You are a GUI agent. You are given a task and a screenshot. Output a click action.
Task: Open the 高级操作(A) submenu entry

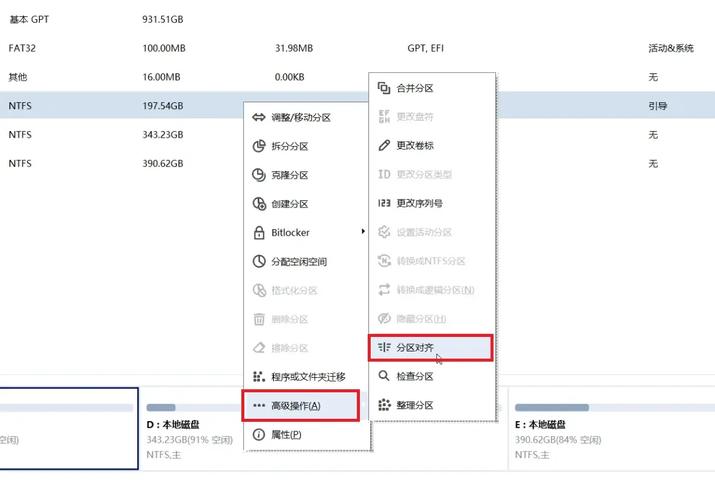pyautogui.click(x=301, y=405)
